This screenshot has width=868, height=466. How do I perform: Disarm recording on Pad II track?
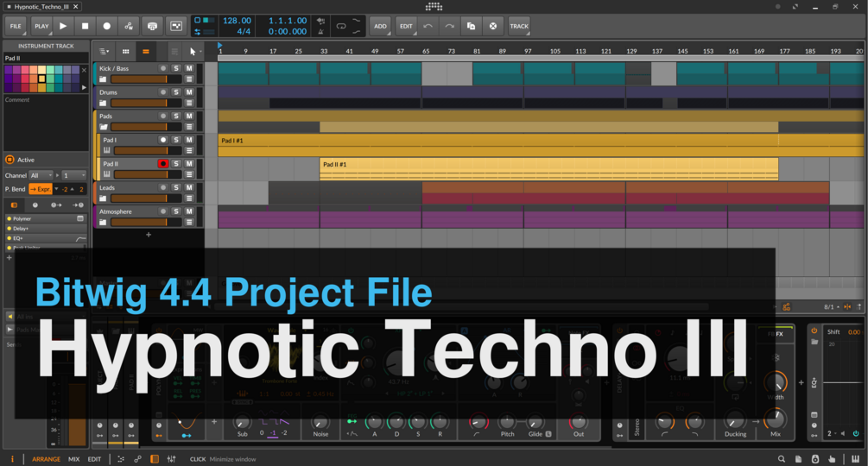pyautogui.click(x=162, y=164)
